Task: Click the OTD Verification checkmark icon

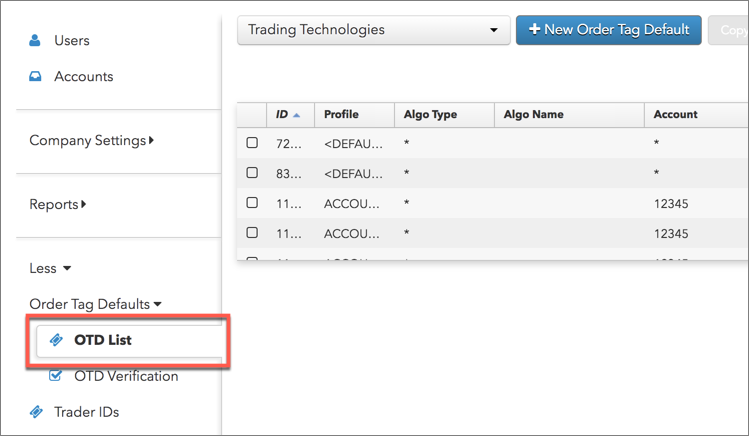Action: pyautogui.click(x=57, y=377)
